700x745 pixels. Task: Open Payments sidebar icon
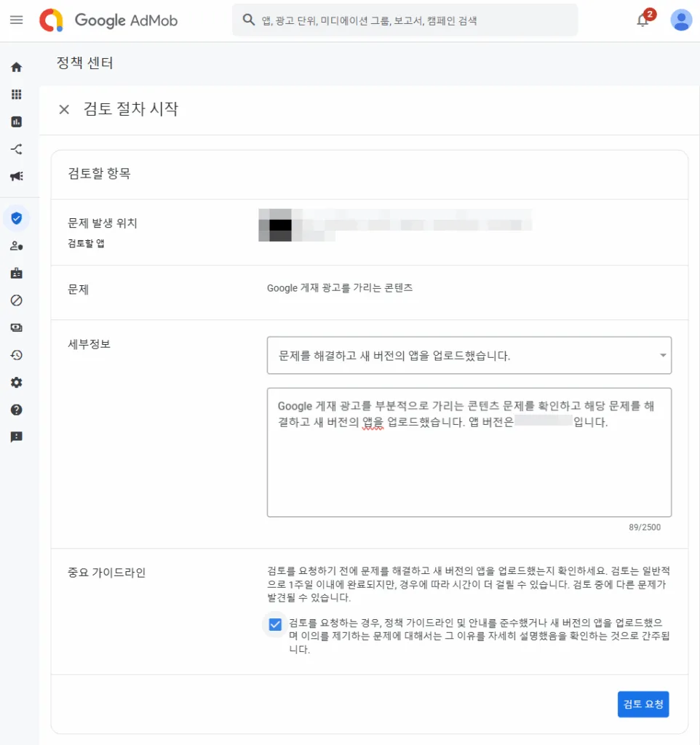coord(17,328)
